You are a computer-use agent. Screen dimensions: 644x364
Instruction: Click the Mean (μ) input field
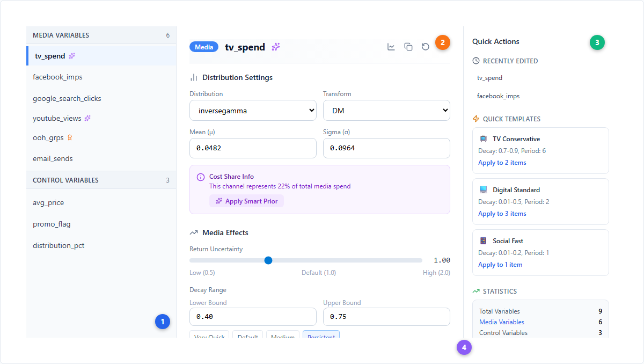pos(253,148)
